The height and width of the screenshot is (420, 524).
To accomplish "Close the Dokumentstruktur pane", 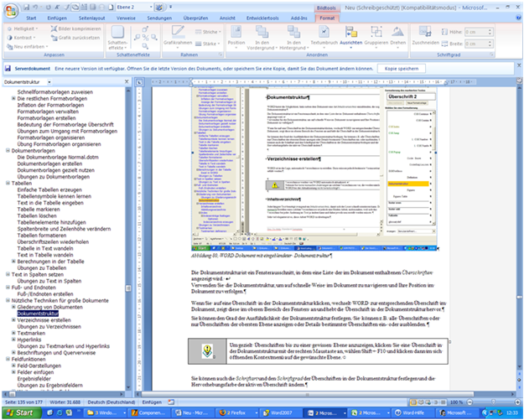I will (127, 83).
